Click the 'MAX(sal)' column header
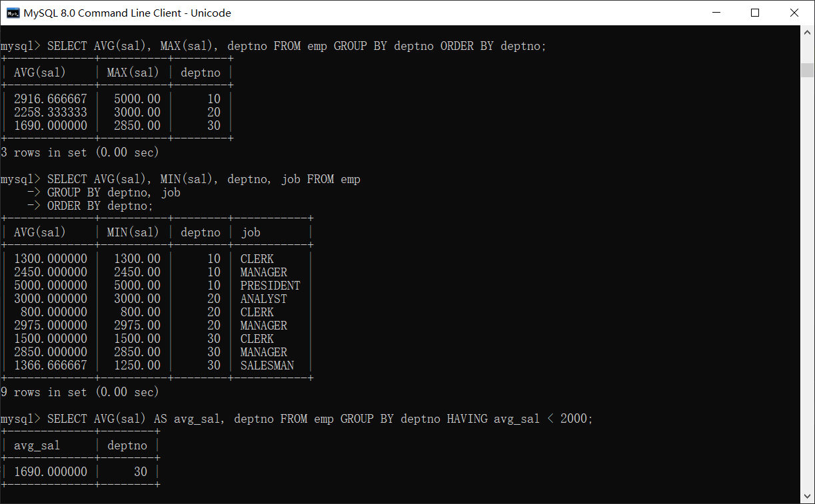 [133, 73]
